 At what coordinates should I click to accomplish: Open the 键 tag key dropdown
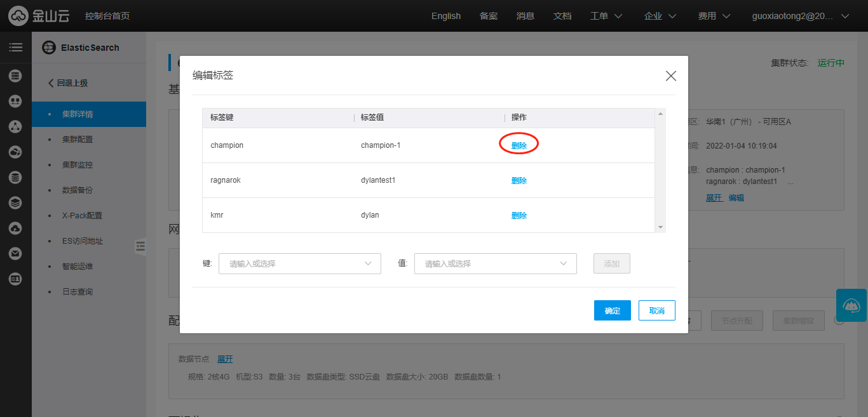point(299,263)
